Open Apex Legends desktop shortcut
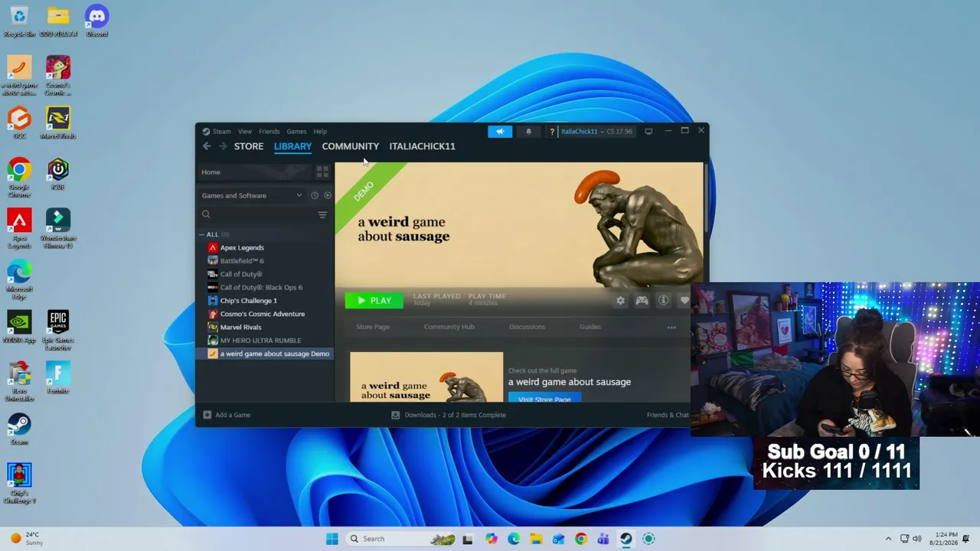Image resolution: width=980 pixels, height=551 pixels. pos(19,228)
